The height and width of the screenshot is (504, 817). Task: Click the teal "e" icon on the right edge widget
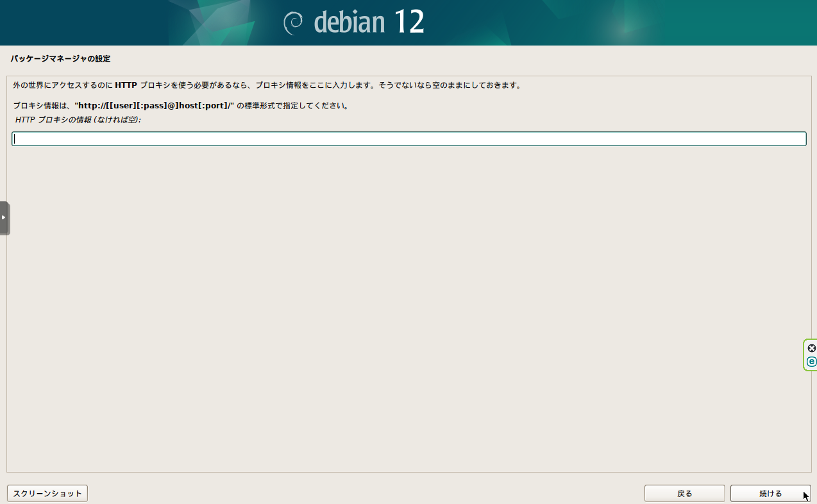812,361
